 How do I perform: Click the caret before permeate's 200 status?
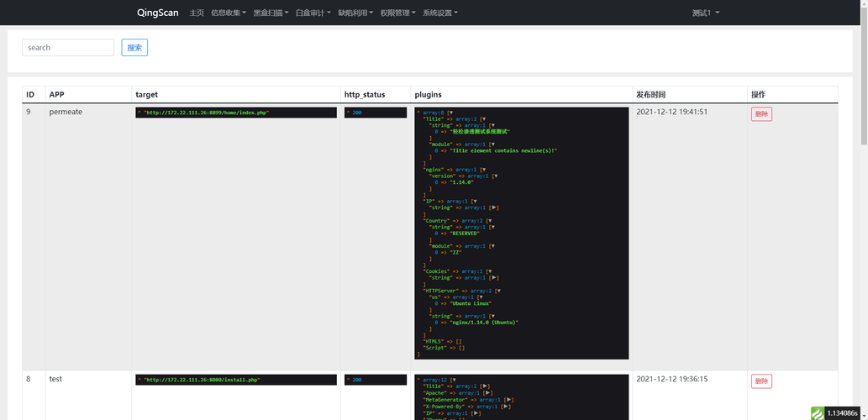348,113
